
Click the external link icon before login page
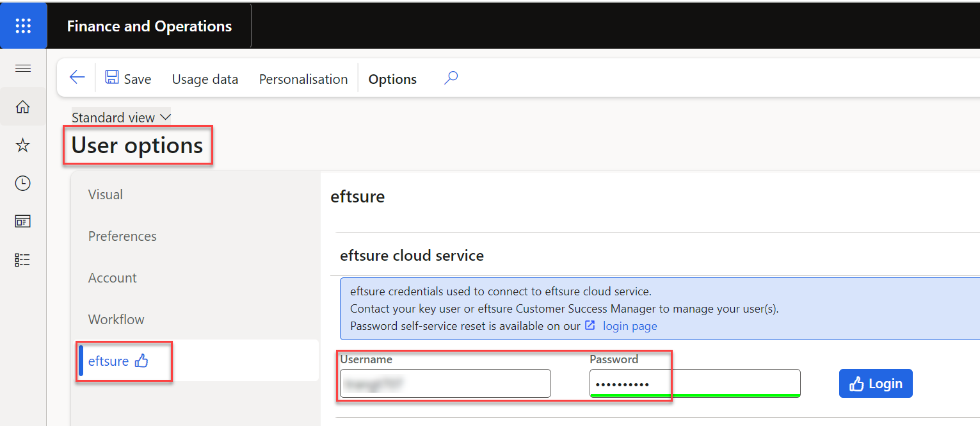click(590, 325)
